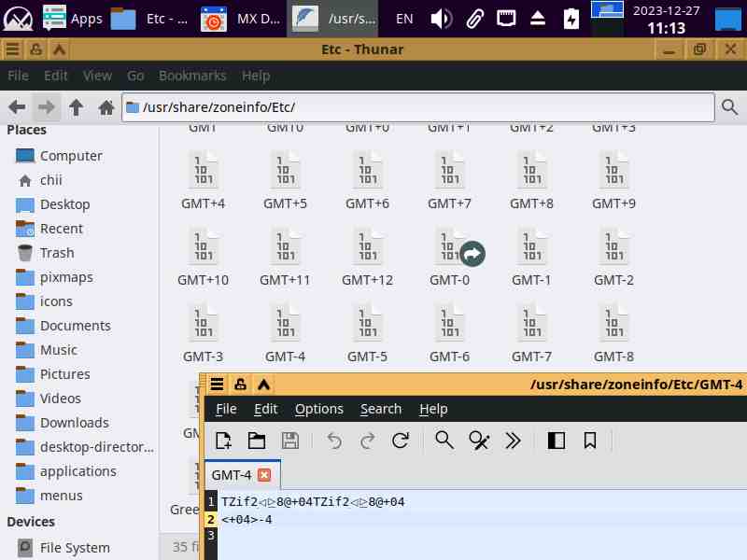Image resolution: width=747 pixels, height=560 pixels.
Task: Select the GMT+11 file
Action: coord(285,258)
